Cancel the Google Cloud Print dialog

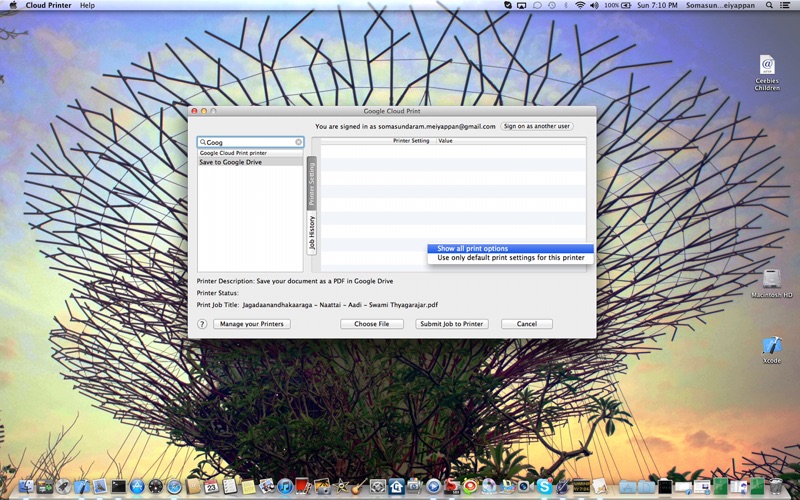527,324
